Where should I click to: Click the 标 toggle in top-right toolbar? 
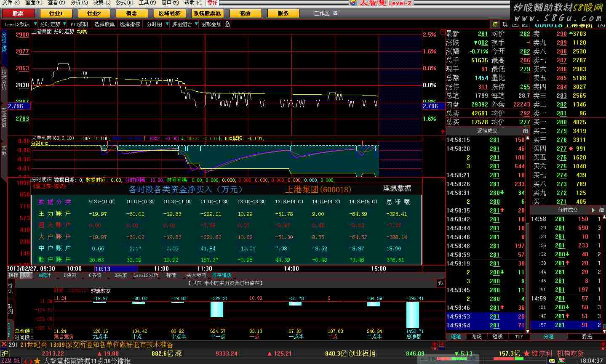pyautogui.click(x=495, y=24)
